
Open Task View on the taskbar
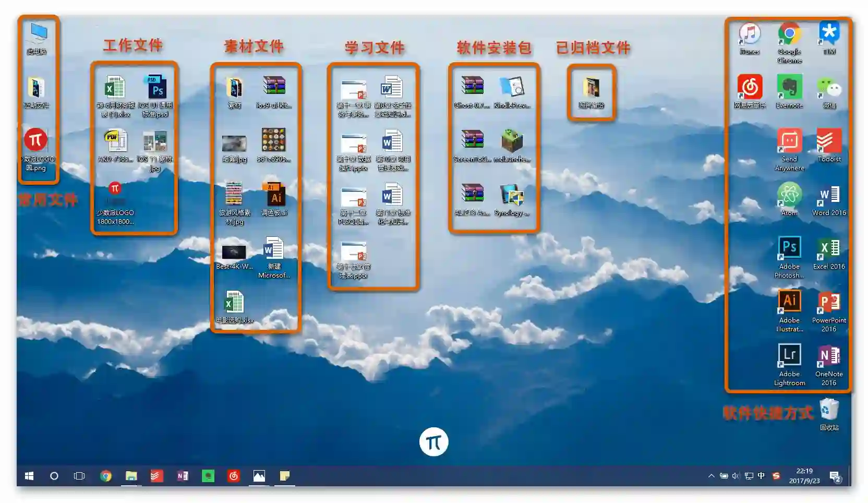(x=79, y=476)
